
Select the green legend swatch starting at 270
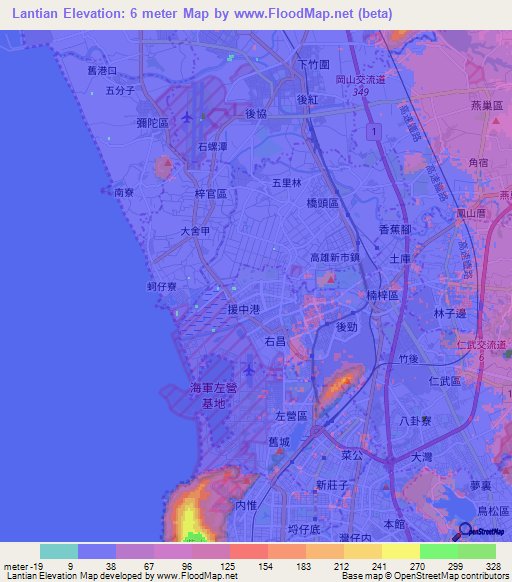pos(439,551)
